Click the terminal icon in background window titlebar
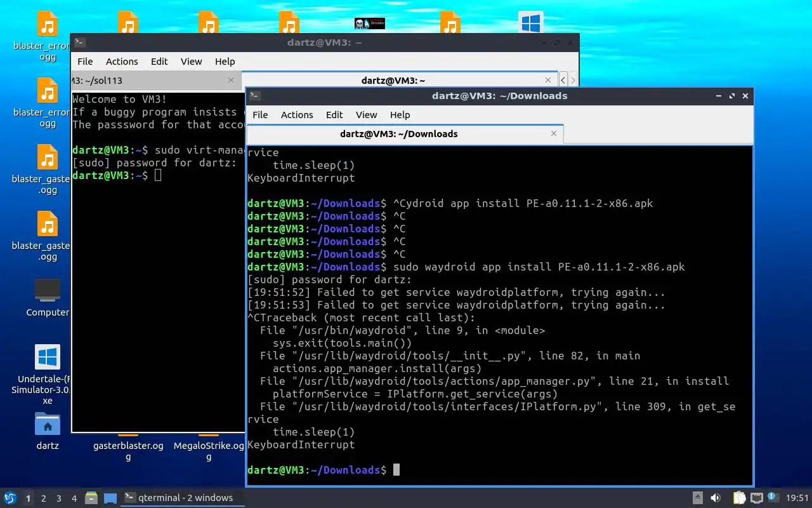The image size is (812, 508). tap(79, 43)
